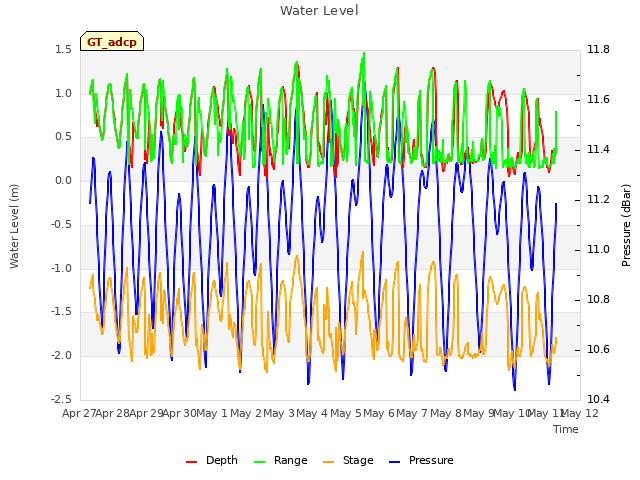The height and width of the screenshot is (480, 640).
Task: Click the Time axis label
Action: [566, 429]
